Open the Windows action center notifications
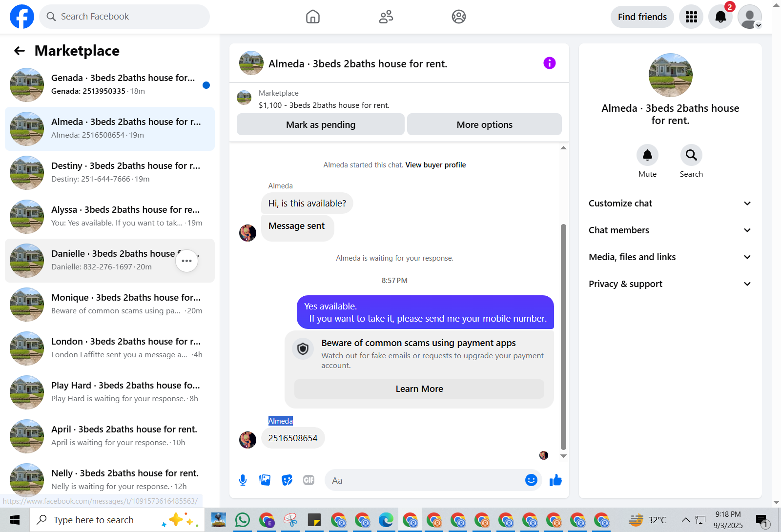This screenshot has height=532, width=781. [762, 520]
